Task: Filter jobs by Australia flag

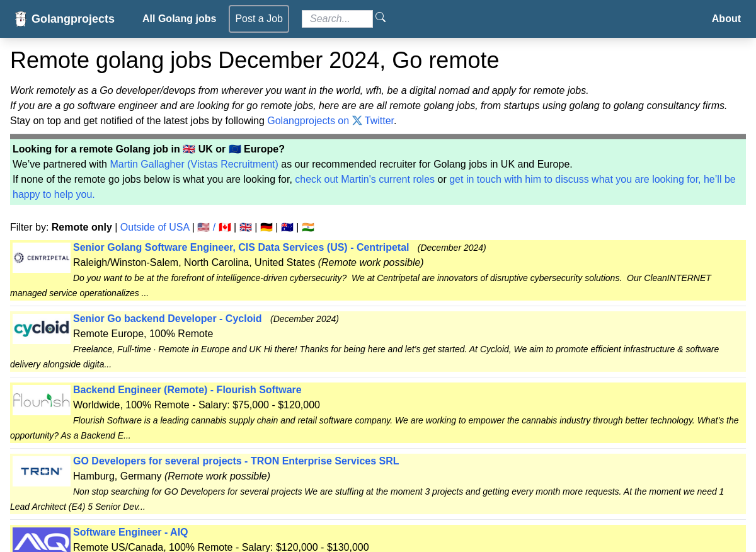Action: coord(287,227)
